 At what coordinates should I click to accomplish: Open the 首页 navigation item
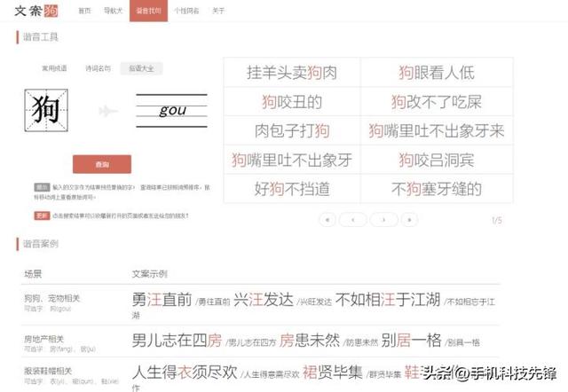pyautogui.click(x=85, y=11)
